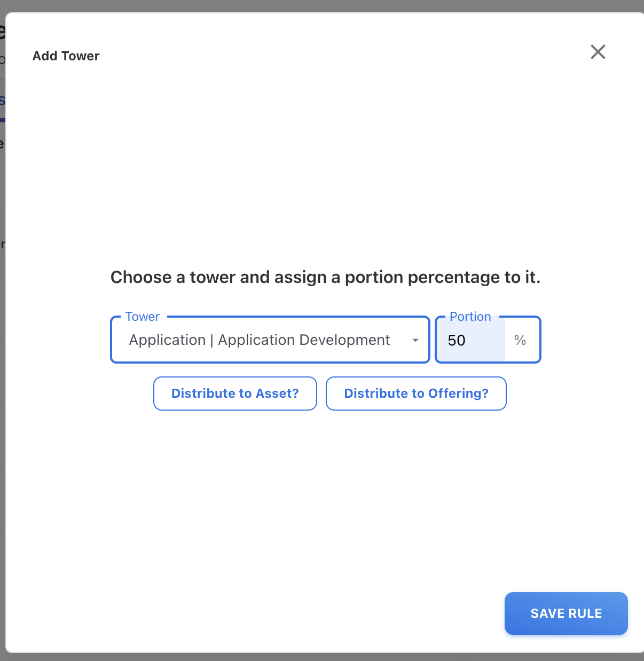Click the Tower field label
644x661 pixels.
142,317
